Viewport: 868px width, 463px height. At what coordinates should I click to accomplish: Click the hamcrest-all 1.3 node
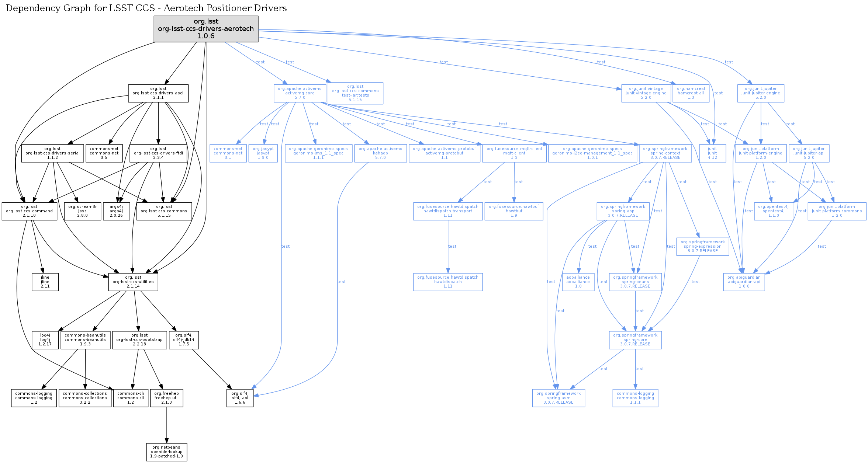click(691, 93)
